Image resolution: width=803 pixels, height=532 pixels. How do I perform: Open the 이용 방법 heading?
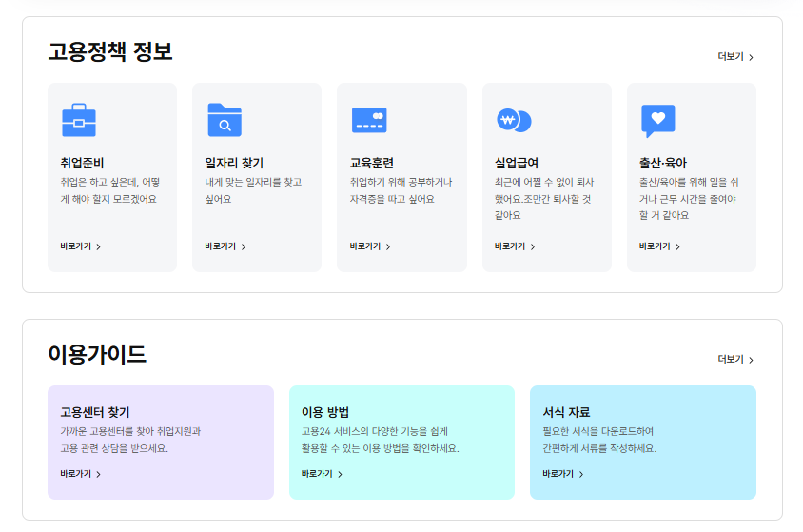coord(325,412)
